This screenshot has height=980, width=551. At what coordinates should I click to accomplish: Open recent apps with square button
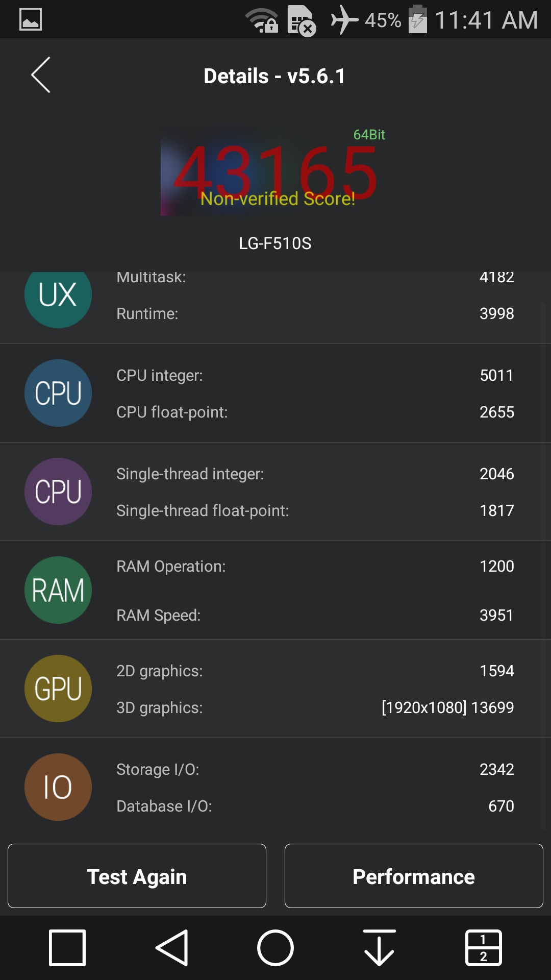click(67, 948)
